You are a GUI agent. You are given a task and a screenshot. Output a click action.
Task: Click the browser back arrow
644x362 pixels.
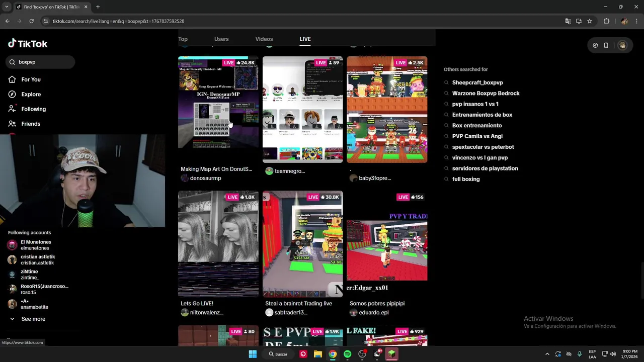pyautogui.click(x=7, y=21)
